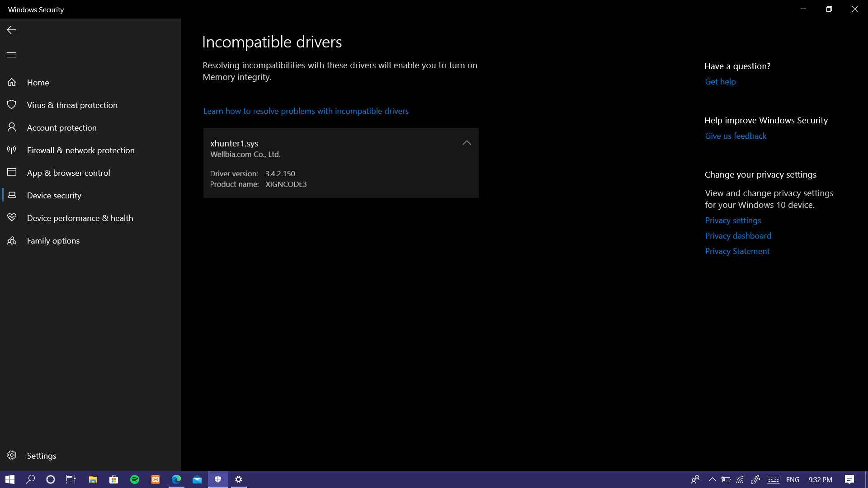Screen dimensions: 868x488
Task: Click Learn how to resolve incompatible drivers
Action: pyautogui.click(x=306, y=111)
